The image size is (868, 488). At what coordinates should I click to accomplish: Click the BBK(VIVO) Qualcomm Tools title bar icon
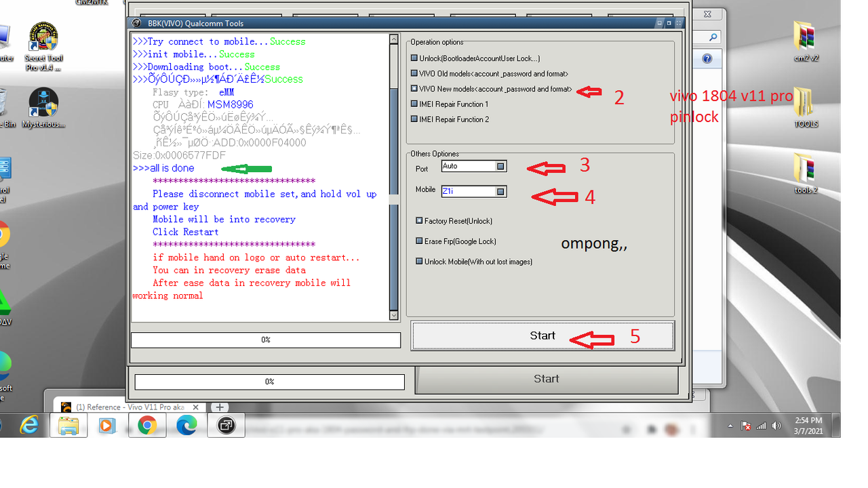pyautogui.click(x=136, y=23)
